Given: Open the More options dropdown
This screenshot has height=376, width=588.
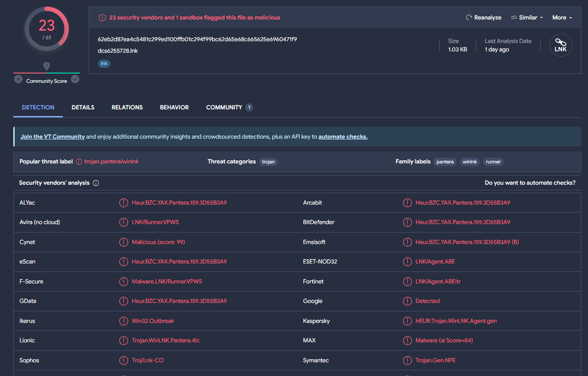Looking at the screenshot, I should [x=562, y=18].
